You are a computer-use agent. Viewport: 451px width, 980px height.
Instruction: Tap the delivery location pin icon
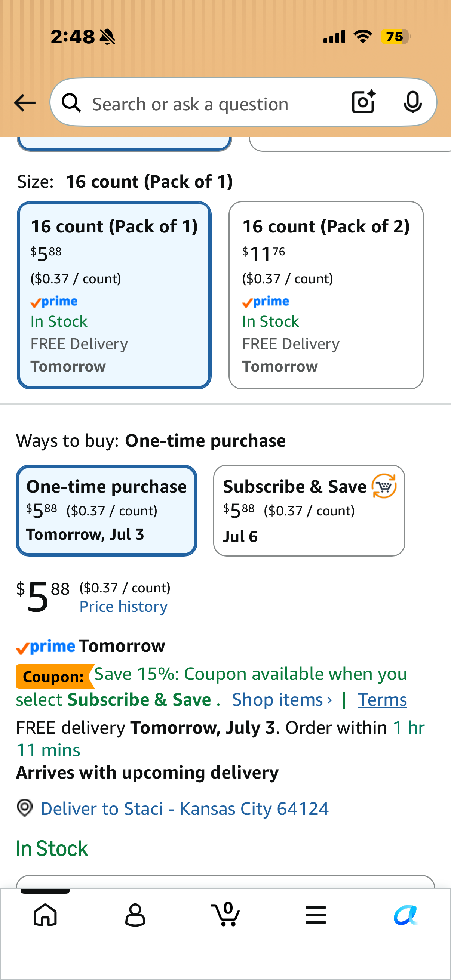(x=25, y=807)
